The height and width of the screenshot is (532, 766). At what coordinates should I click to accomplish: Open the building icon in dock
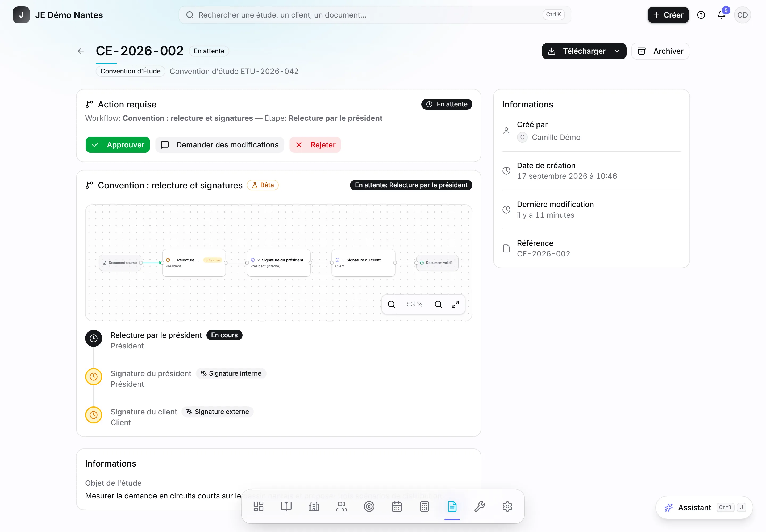(x=314, y=507)
